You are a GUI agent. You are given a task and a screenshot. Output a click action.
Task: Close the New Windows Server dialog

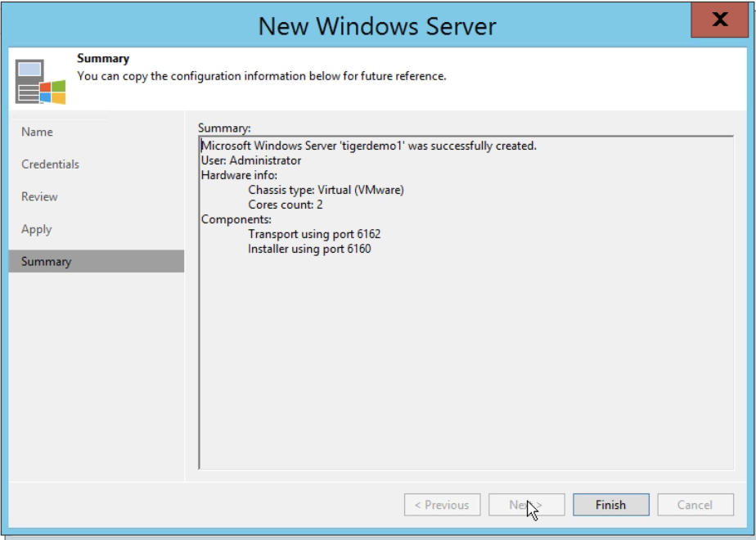point(719,20)
